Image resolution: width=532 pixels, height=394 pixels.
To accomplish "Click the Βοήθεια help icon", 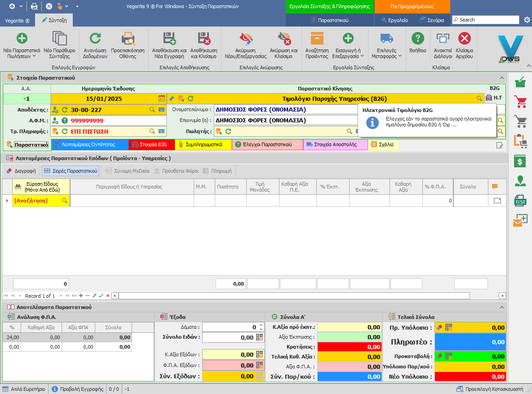I will 417,39.
